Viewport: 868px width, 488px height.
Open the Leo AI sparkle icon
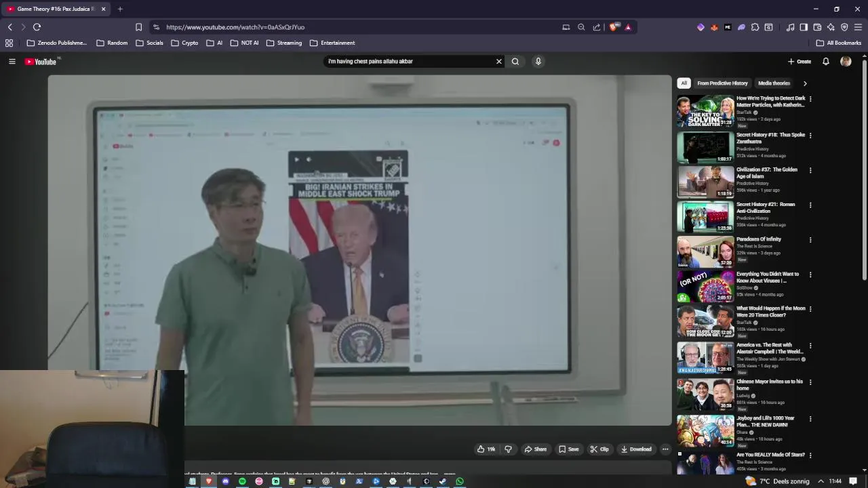point(831,27)
